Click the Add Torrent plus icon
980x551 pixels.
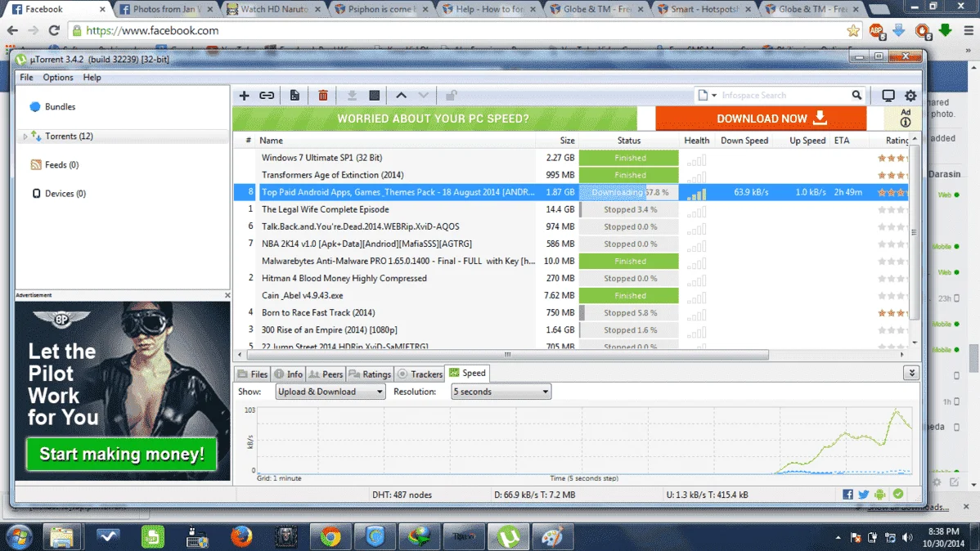pos(244,96)
